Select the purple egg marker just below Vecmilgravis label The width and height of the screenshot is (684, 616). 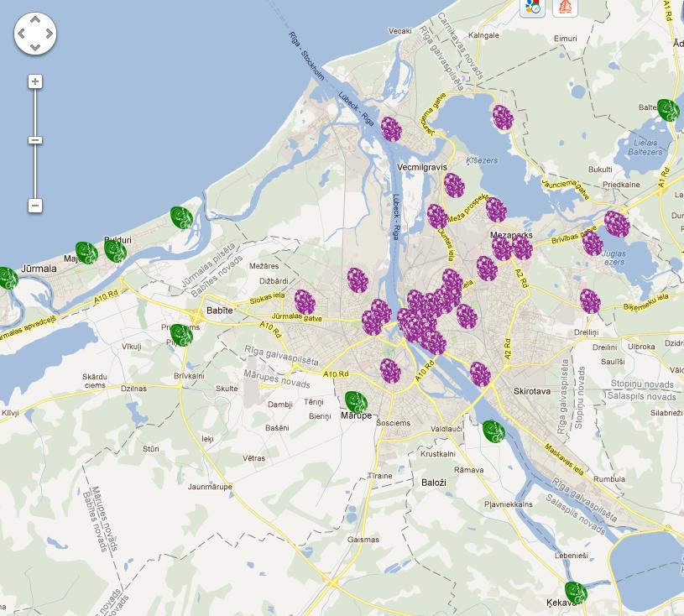tap(455, 185)
